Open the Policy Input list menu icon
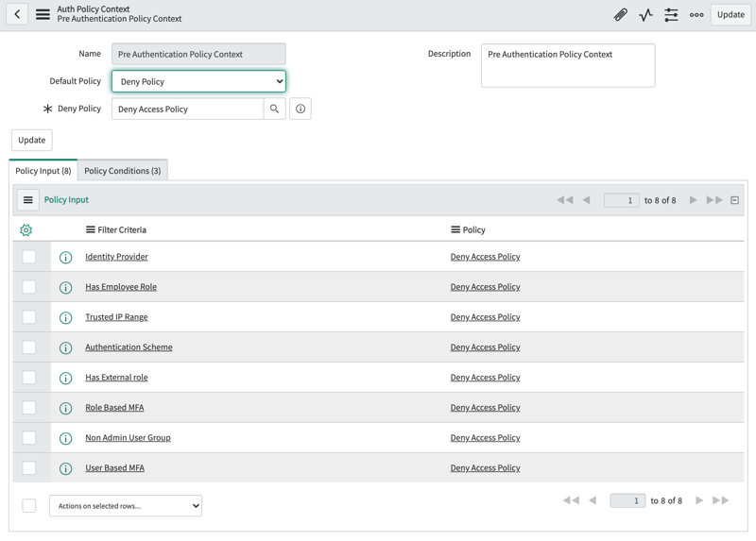The height and width of the screenshot is (541, 756). (28, 200)
